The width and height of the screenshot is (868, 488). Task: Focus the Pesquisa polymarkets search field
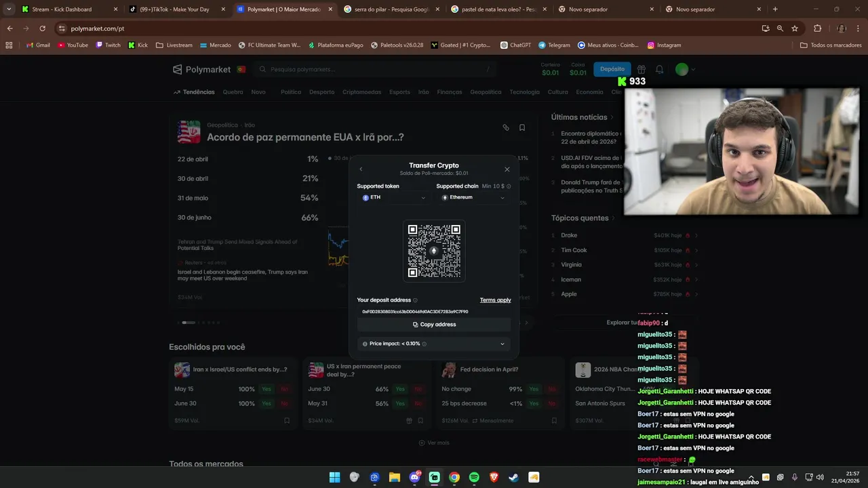tap(375, 69)
